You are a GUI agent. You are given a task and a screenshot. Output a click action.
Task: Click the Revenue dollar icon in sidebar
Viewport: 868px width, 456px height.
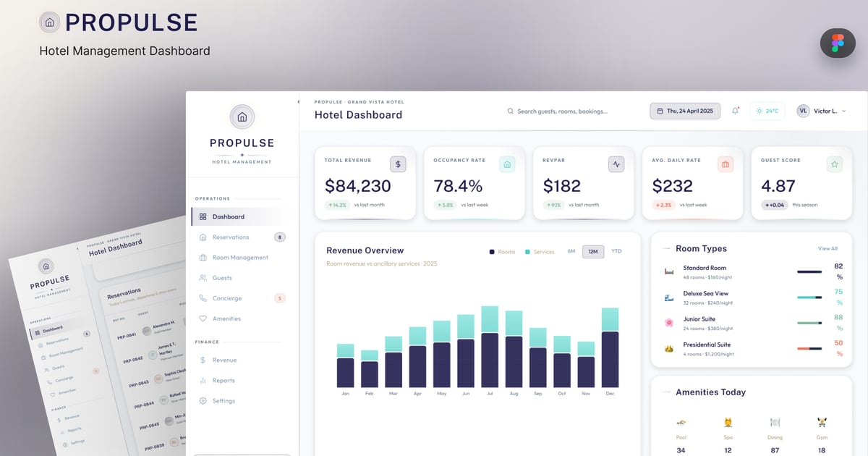pyautogui.click(x=203, y=360)
